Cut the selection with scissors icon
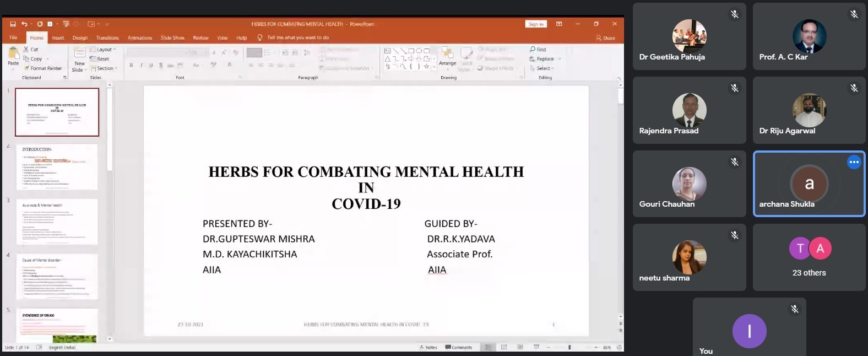The width and height of the screenshot is (868, 356). tap(26, 50)
